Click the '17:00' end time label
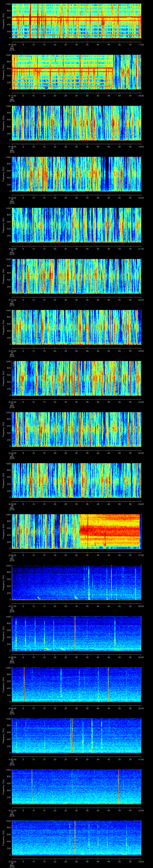 141,44
